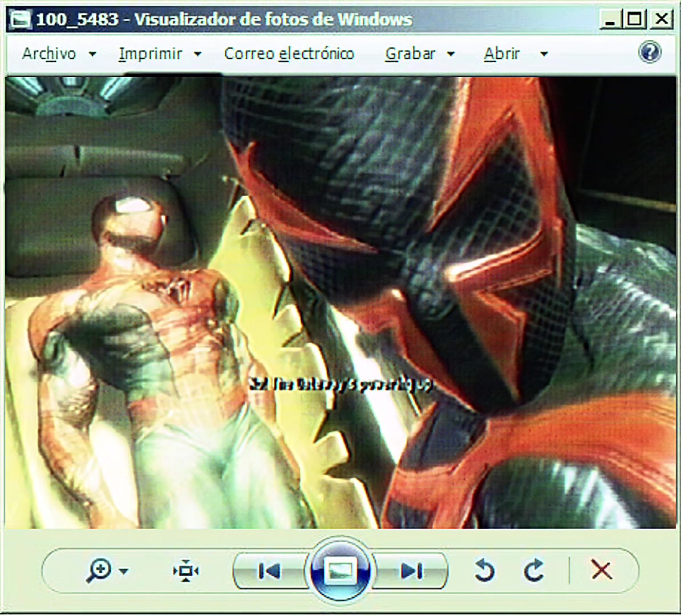Image resolution: width=681 pixels, height=616 pixels.
Task: Expand zoom slider dropdown arrow
Action: (x=124, y=572)
